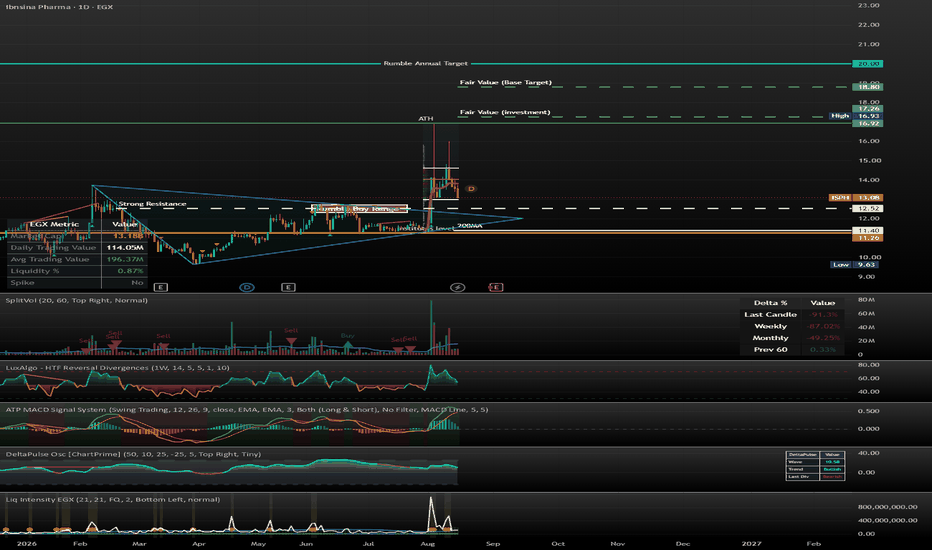
Task: Click the 16.92 green price tag
Action: 867,123
